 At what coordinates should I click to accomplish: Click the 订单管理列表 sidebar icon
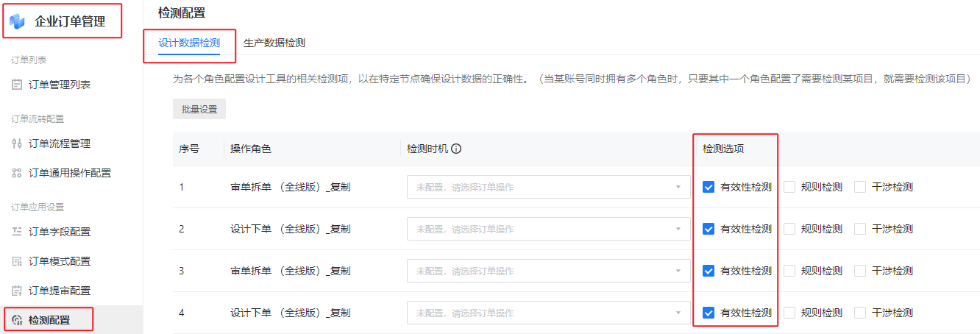click(17, 85)
